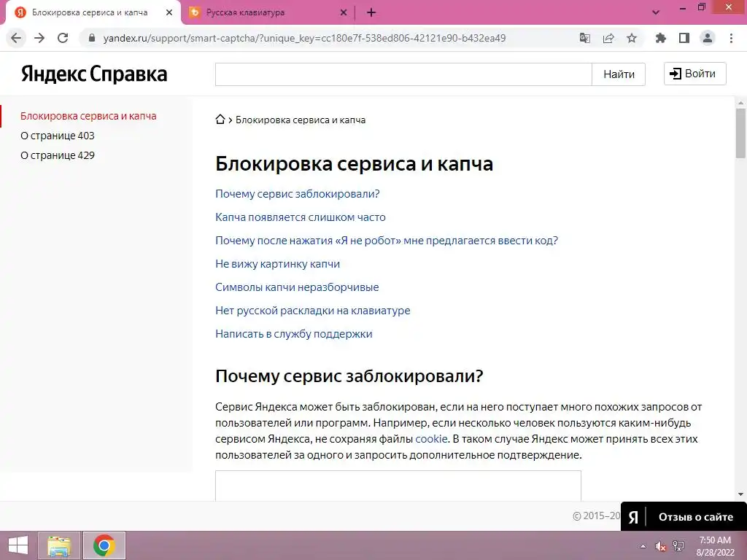Open link Написать в службу поддержки

click(x=294, y=334)
